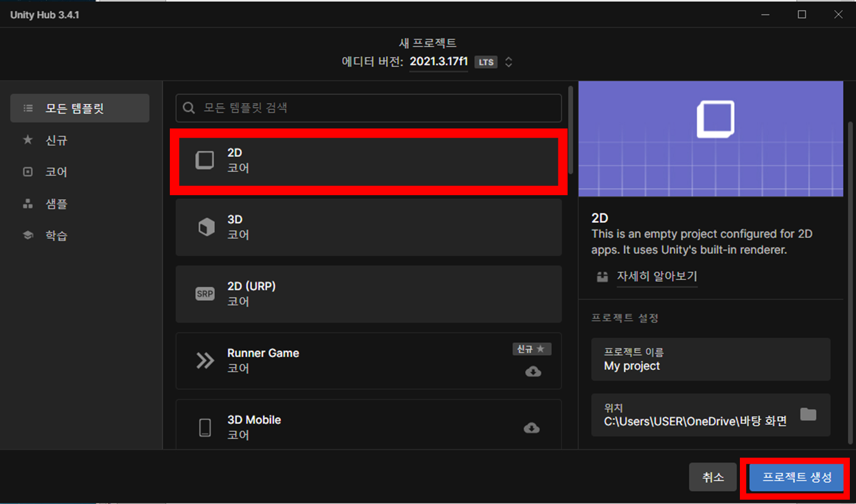Click the 2D template preview thumbnail
Screen dimensions: 856x504
(x=711, y=139)
